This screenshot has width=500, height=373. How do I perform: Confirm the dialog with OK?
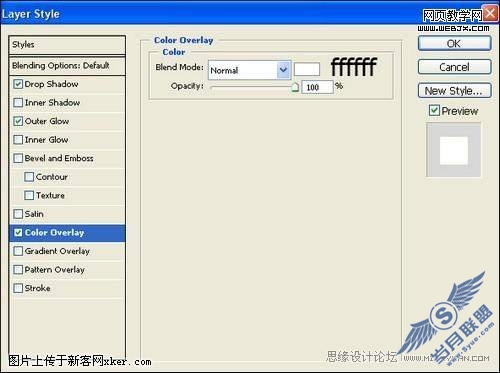[454, 44]
